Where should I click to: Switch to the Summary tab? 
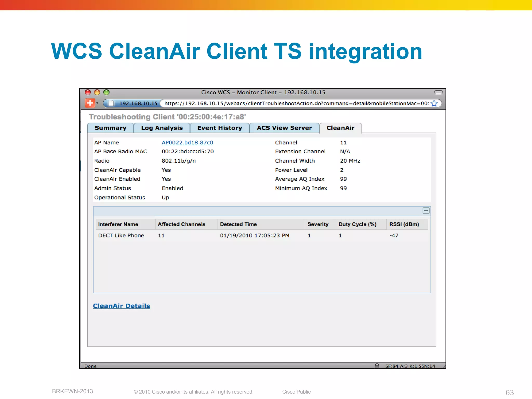pos(111,128)
